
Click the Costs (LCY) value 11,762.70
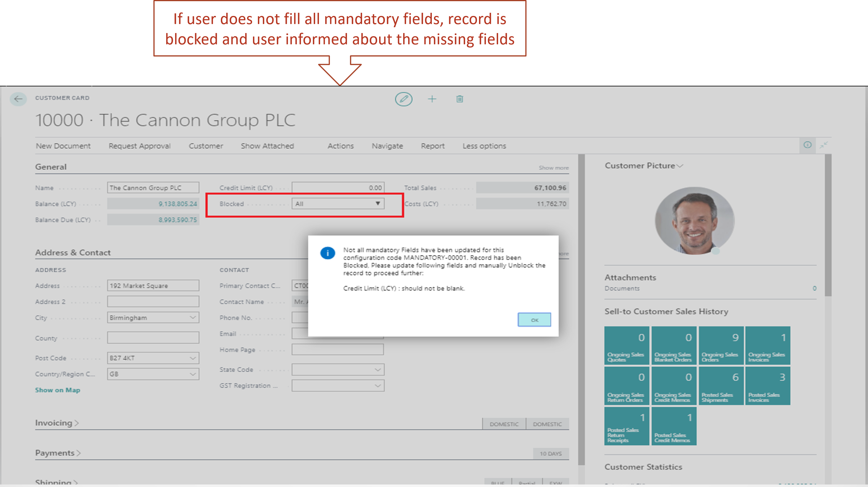point(522,204)
